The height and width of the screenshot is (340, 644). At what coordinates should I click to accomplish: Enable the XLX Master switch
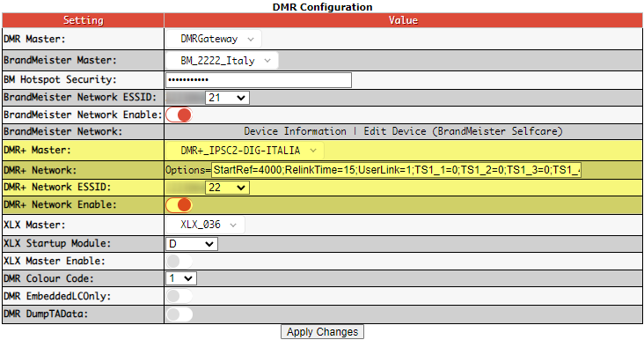(179, 261)
